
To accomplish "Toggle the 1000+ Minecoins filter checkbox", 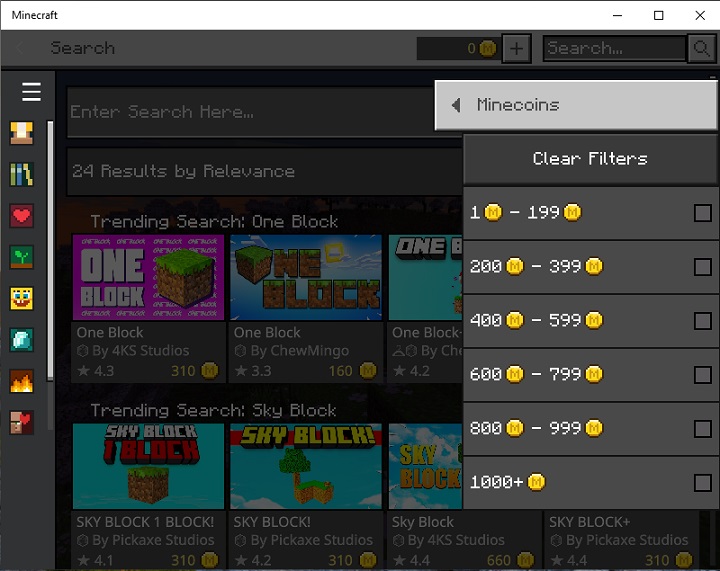I will 702,483.
